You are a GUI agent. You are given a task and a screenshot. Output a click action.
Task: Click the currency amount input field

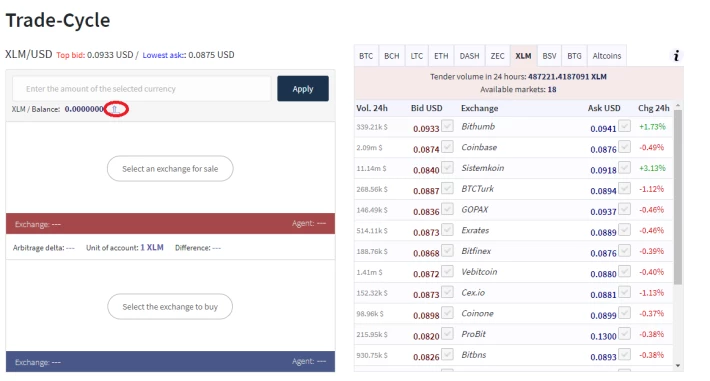pos(141,88)
